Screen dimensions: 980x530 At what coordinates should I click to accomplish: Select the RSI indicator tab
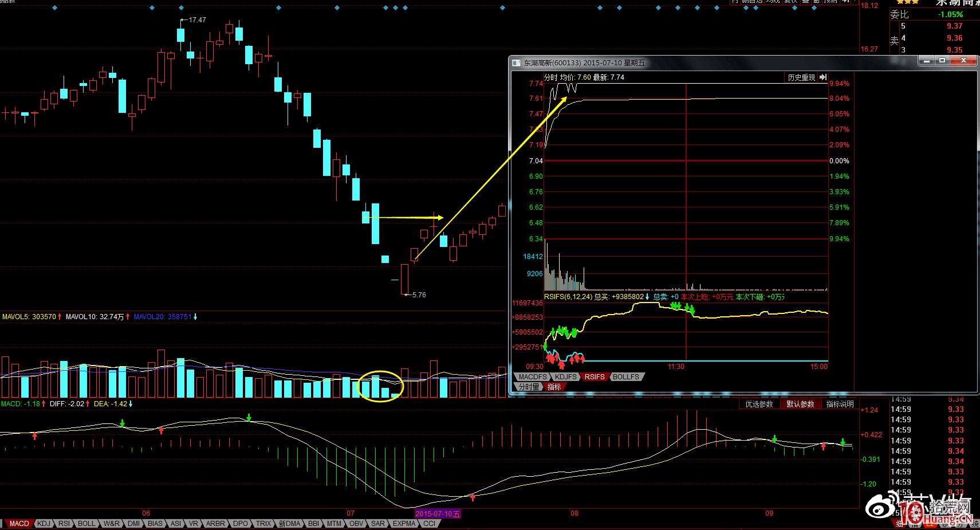tap(64, 524)
